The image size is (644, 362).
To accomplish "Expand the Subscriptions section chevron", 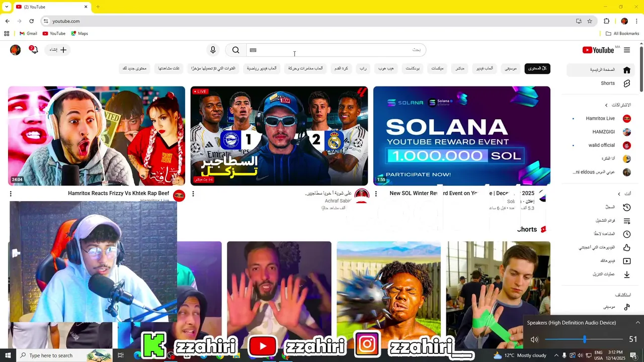I will [606, 105].
